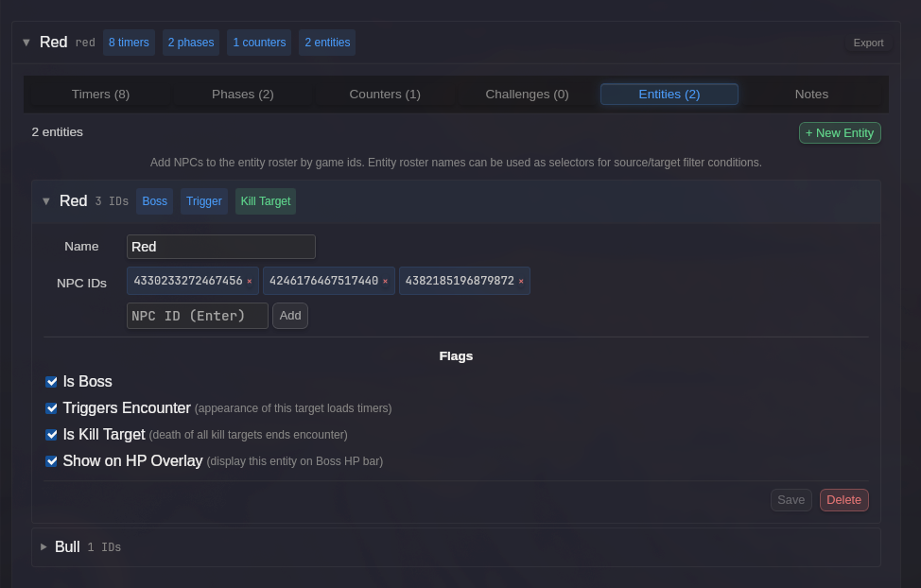Uncheck the Is Boss checkbox
921x588 pixels.
tap(52, 382)
